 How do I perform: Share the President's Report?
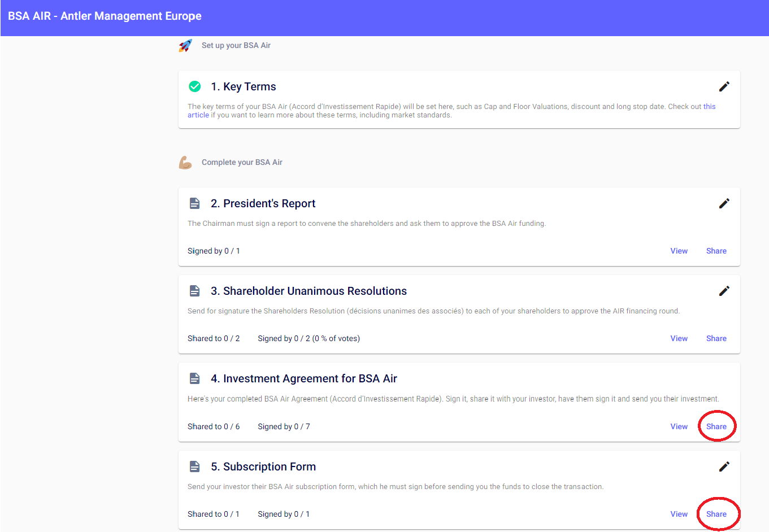pyautogui.click(x=716, y=251)
